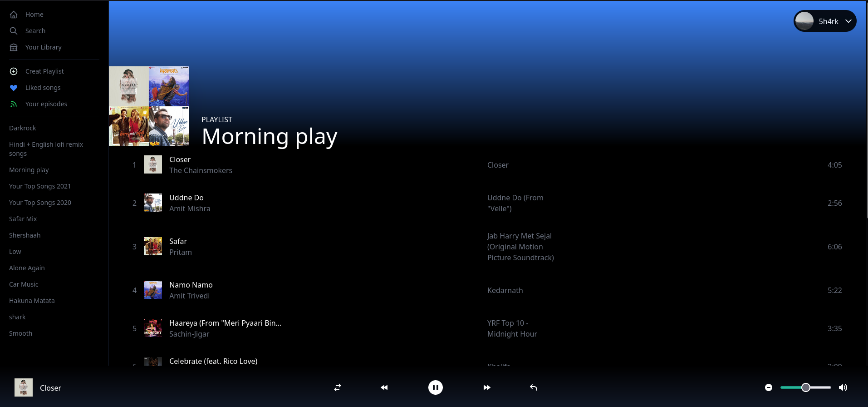Click the Liked songs heart icon
This screenshot has width=868, height=407.
click(x=14, y=88)
